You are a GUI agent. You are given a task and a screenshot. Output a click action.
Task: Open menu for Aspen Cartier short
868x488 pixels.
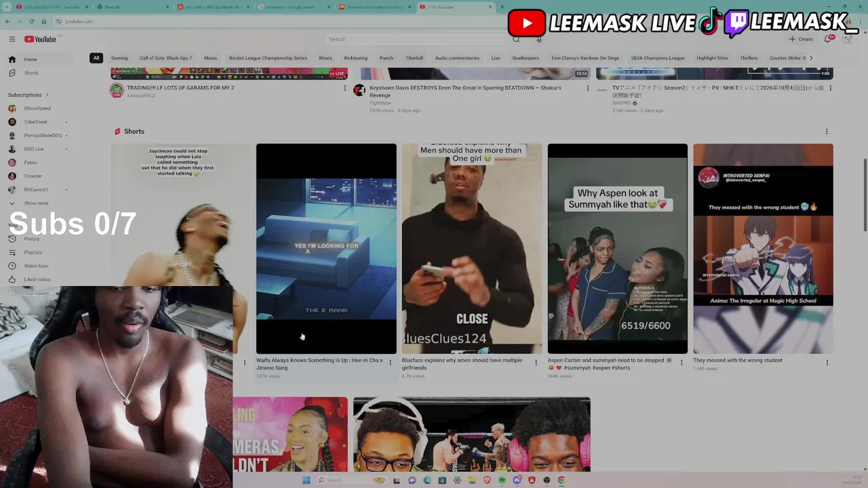682,363
